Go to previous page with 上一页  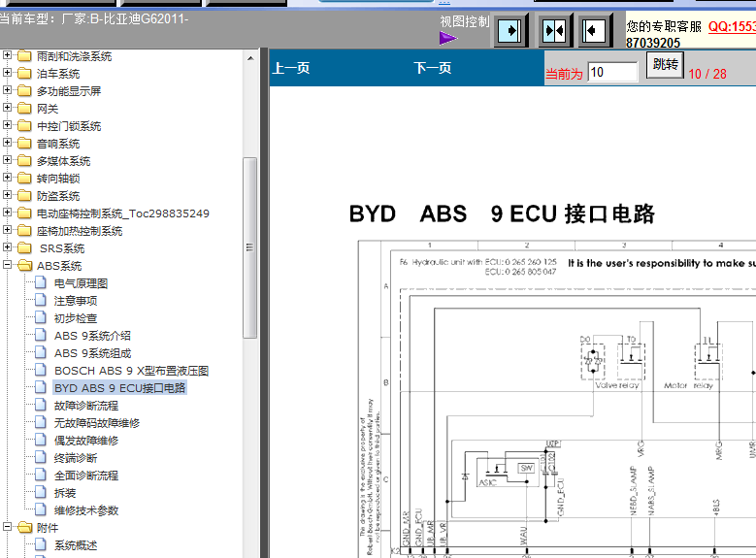coord(291,68)
